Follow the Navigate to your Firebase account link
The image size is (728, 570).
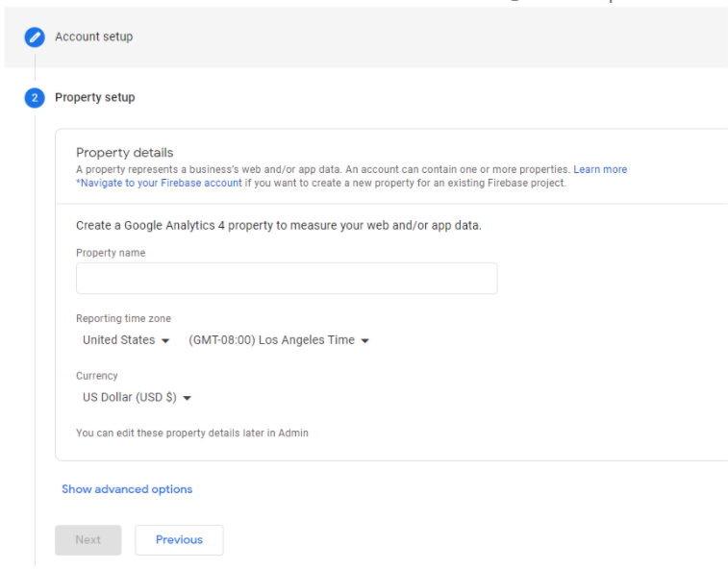pos(161,183)
